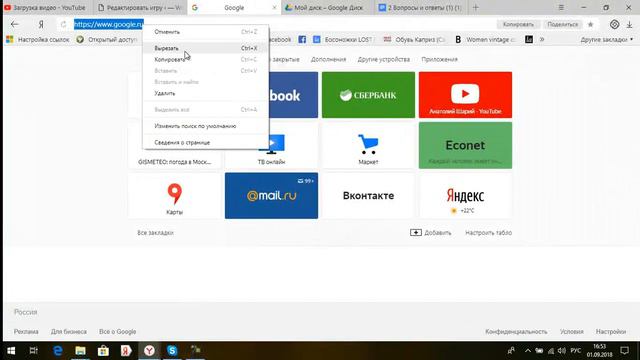Image resolution: width=640 pixels, height=360 pixels.
Task: Open the Маркет tile
Action: click(x=368, y=145)
